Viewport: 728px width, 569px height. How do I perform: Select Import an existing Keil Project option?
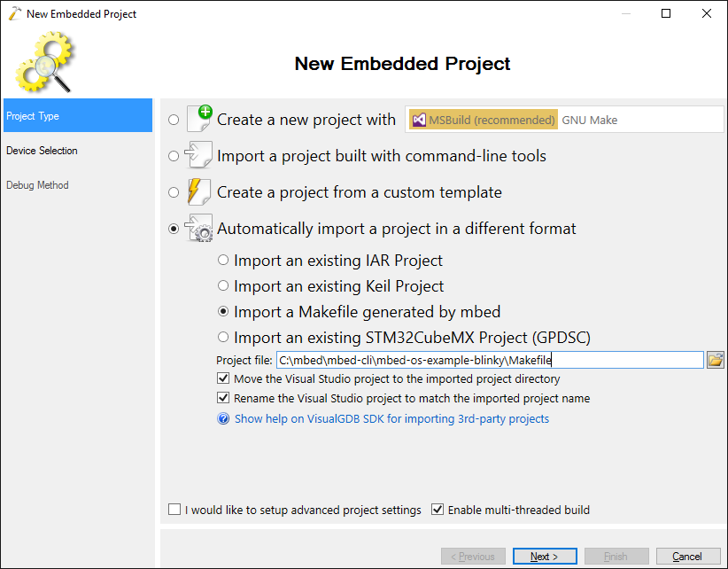coord(223,285)
